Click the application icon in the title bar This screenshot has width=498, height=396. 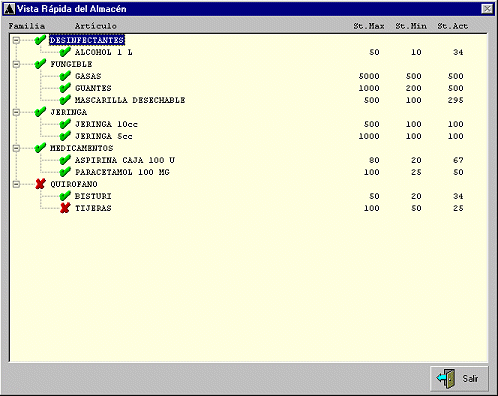coord(9,9)
